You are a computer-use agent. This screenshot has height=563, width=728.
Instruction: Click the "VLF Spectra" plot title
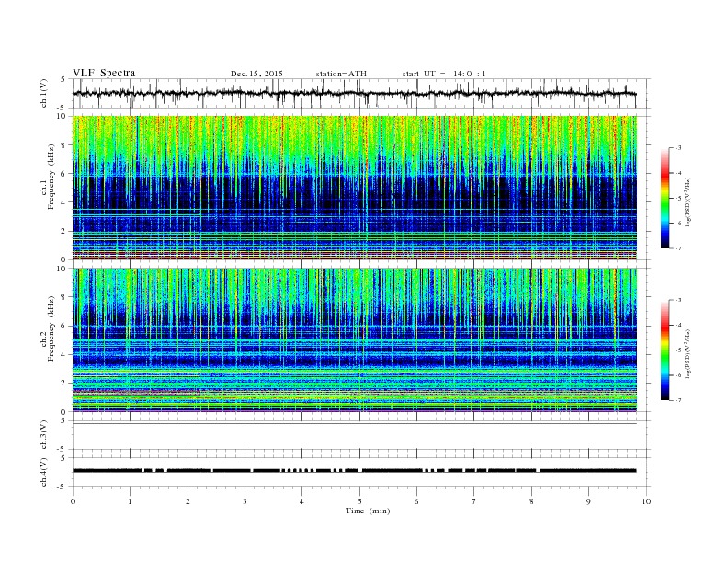[104, 73]
